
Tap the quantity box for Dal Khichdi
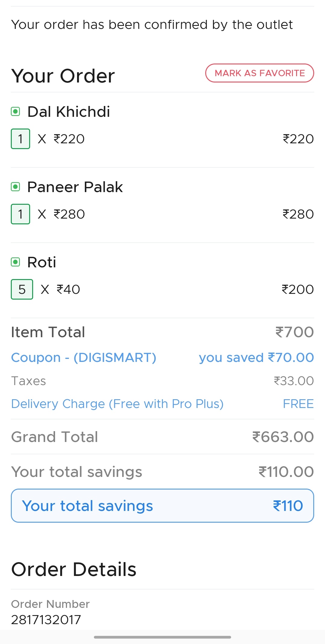coord(20,139)
